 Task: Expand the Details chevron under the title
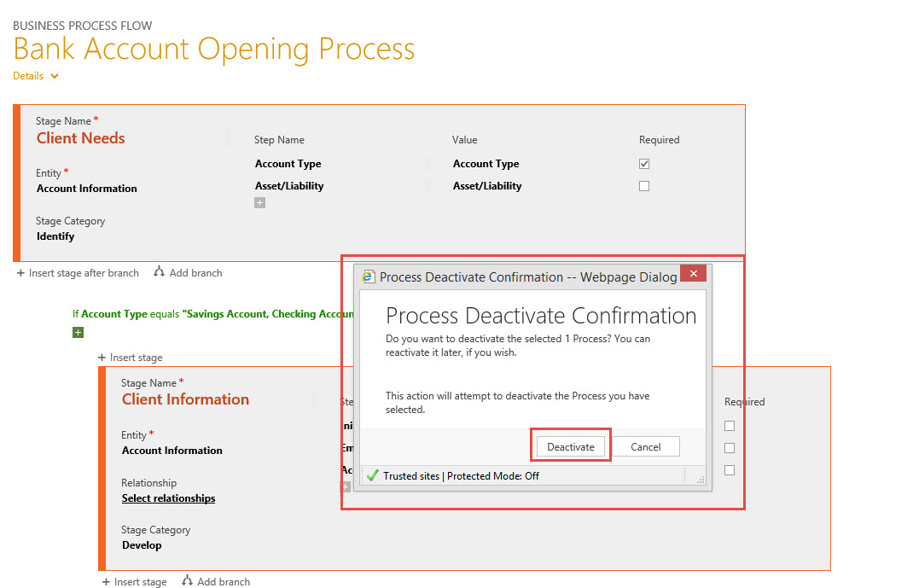(x=55, y=76)
